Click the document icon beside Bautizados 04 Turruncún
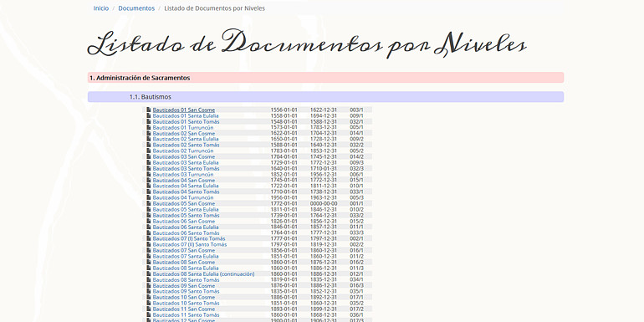This screenshot has width=644, height=322. coord(149,197)
